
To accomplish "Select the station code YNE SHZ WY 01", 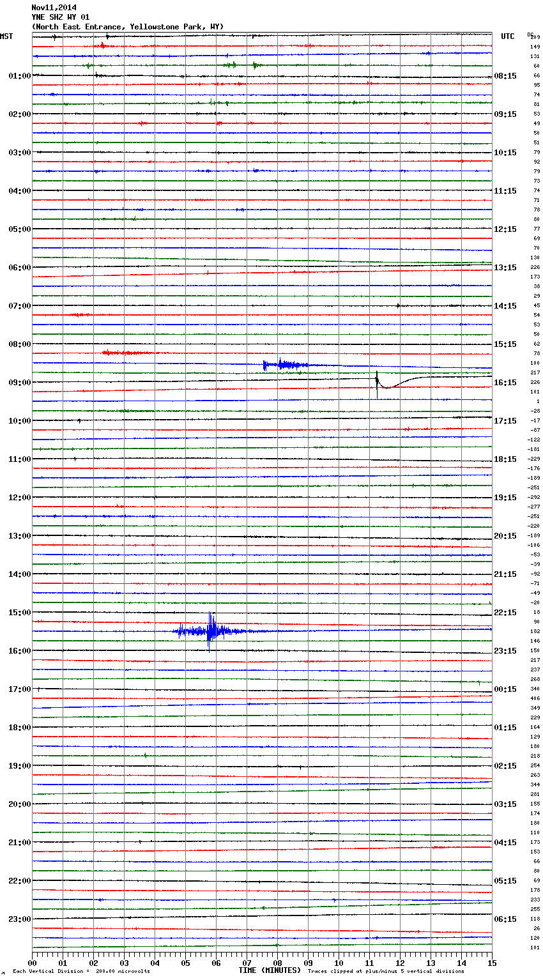I will pyautogui.click(x=61, y=17).
